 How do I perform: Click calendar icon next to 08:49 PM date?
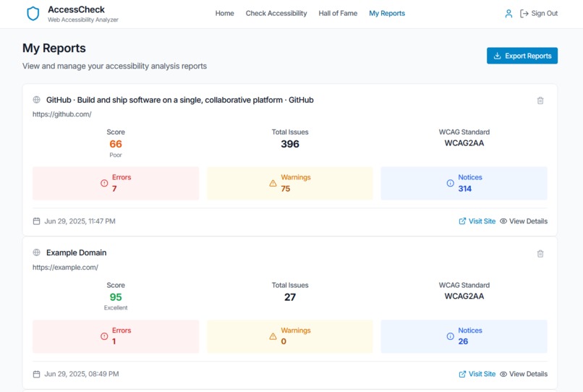pyautogui.click(x=36, y=374)
